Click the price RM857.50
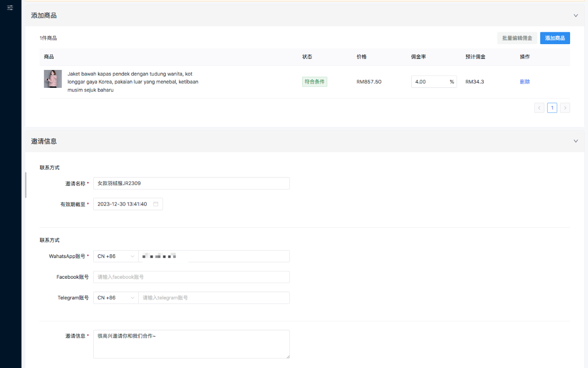Screen dimensions: 588x368 tap(369, 82)
